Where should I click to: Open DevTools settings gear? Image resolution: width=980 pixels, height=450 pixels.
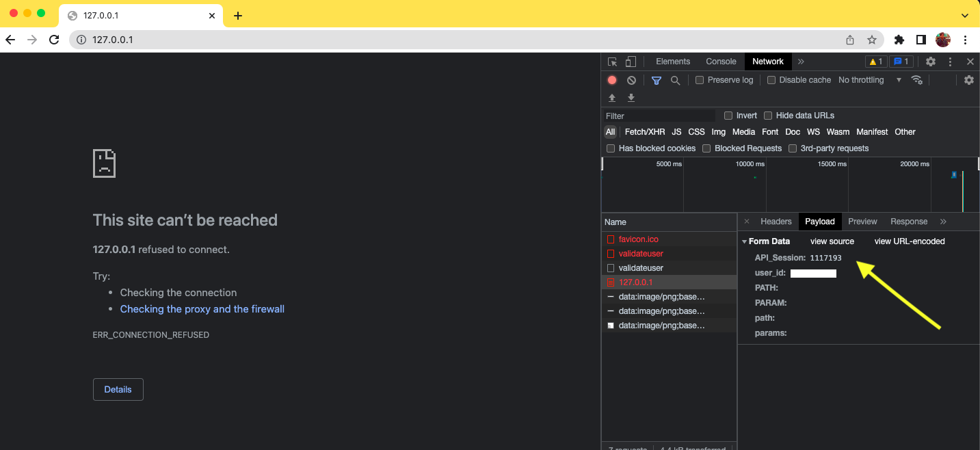tap(931, 62)
